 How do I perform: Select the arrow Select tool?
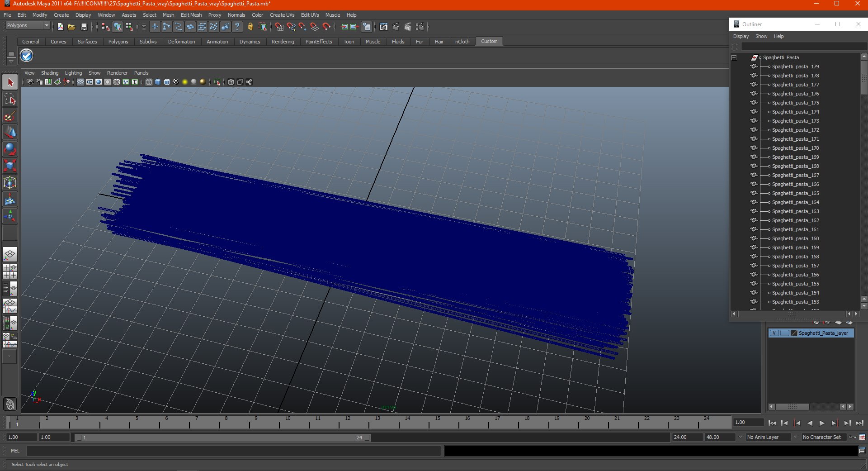pos(10,82)
